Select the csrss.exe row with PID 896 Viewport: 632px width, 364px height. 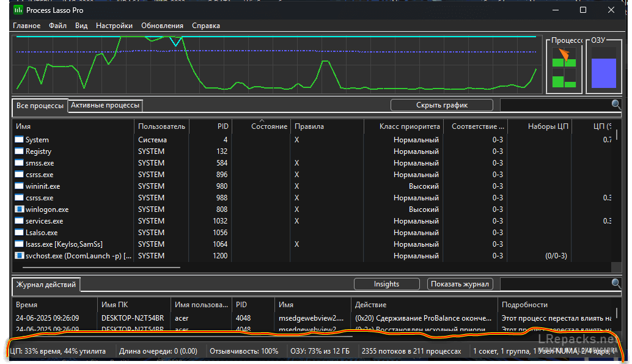tap(312, 175)
